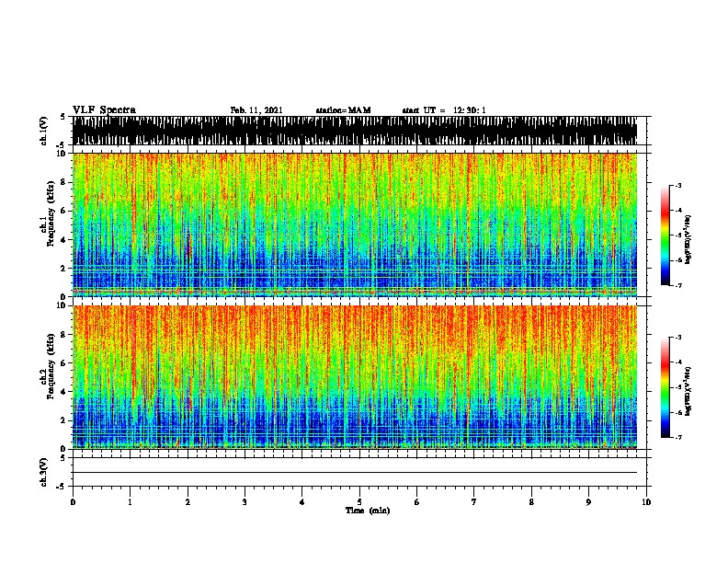728x563 pixels.
Task: Click time axis tick label "7"
Action: 474,502
